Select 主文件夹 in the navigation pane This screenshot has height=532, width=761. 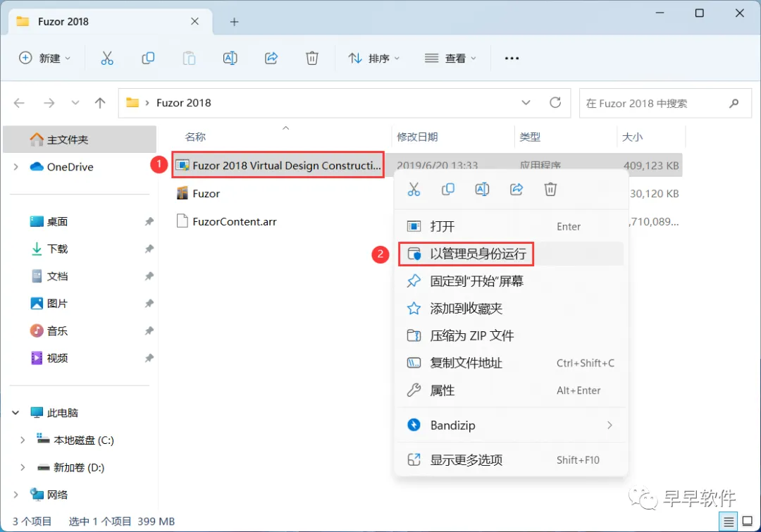80,140
